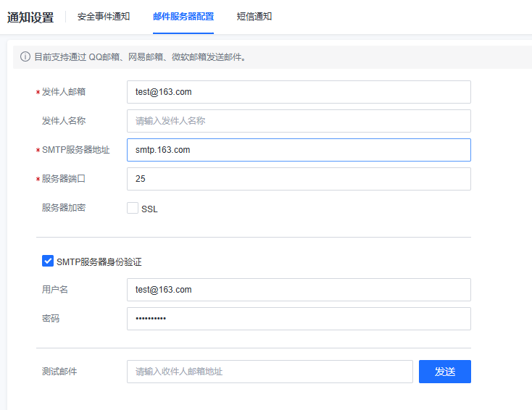Click the 服务器加密 label text
Viewport: 532px width, 410px height.
64,208
